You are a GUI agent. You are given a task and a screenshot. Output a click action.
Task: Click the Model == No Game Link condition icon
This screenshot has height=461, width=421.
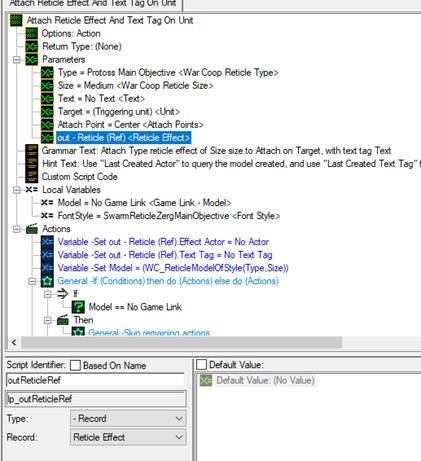tap(78, 307)
